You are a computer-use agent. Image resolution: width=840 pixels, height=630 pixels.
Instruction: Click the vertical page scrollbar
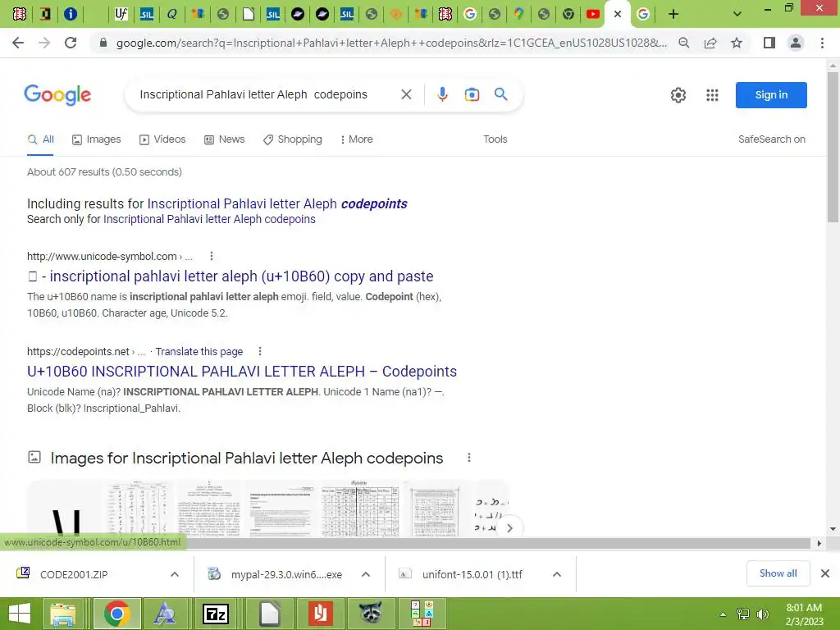pyautogui.click(x=833, y=146)
